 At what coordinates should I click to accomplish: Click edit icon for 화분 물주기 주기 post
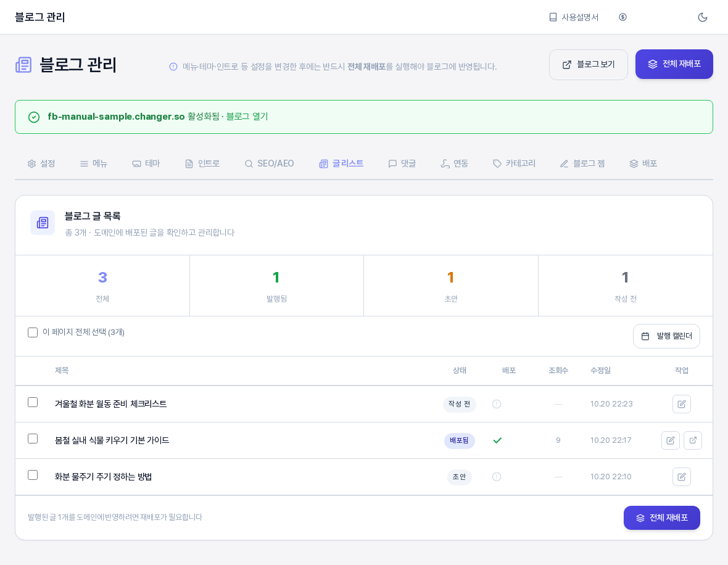[x=682, y=477]
